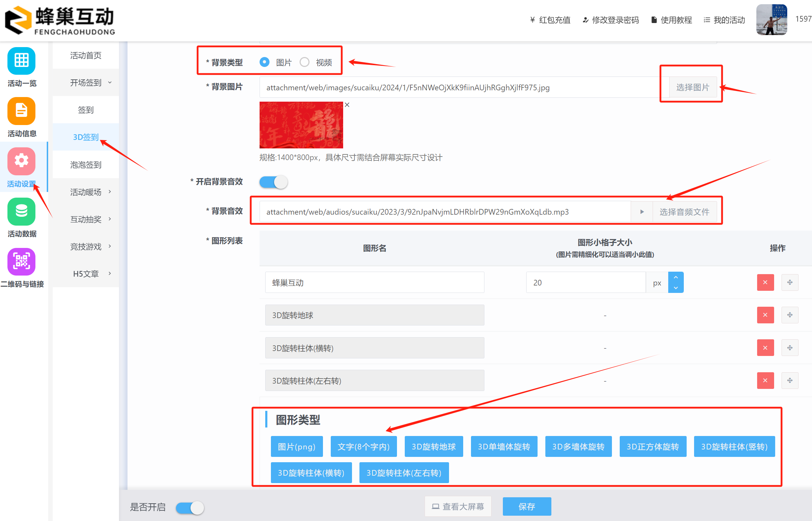The image size is (812, 521).
Task: Open 3D签到 submenu item
Action: click(86, 137)
